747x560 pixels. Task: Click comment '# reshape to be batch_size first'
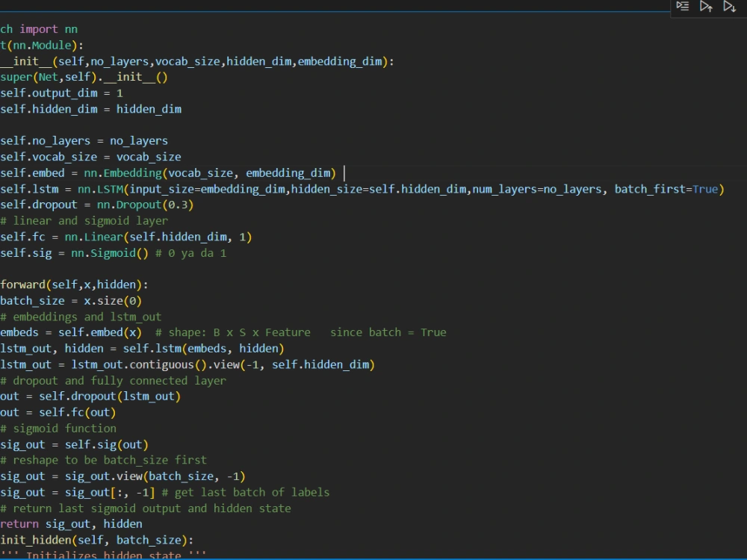pos(103,461)
